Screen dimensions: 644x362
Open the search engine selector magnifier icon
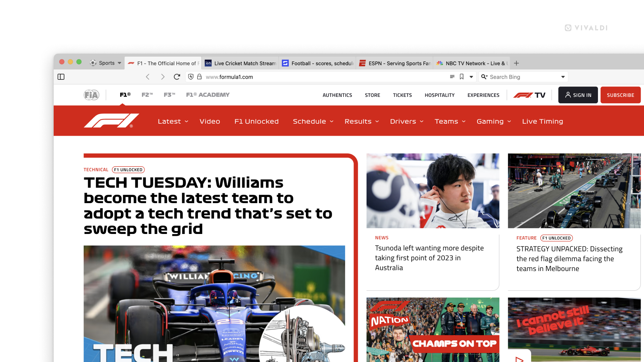coord(484,77)
